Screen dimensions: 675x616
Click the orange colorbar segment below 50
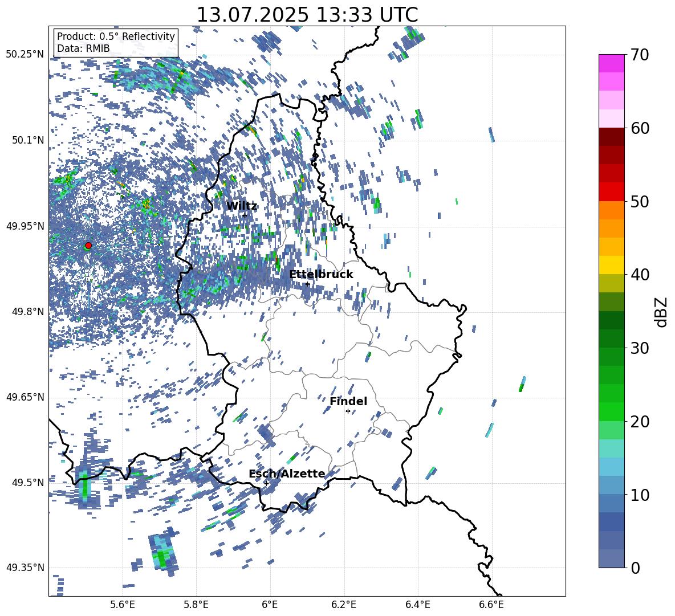point(611,210)
